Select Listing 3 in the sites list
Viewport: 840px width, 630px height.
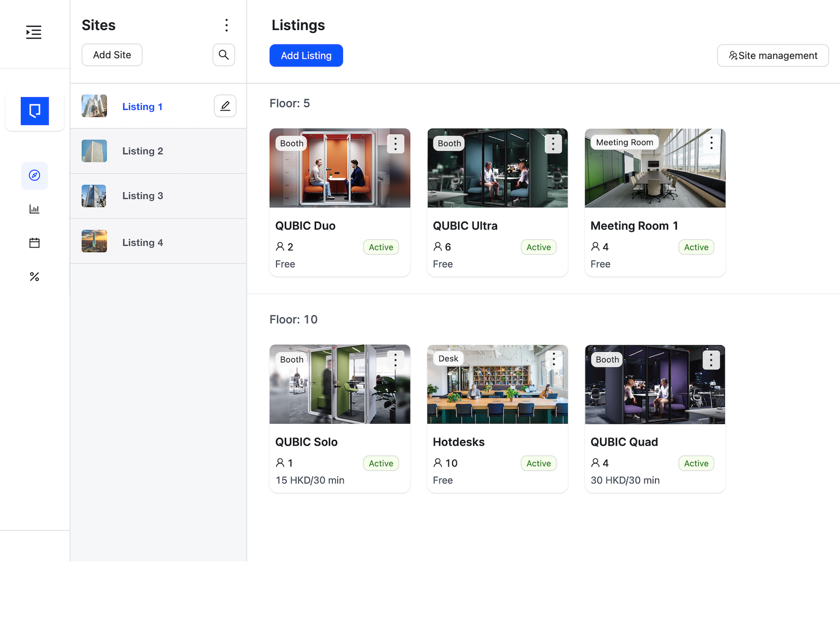point(142,196)
